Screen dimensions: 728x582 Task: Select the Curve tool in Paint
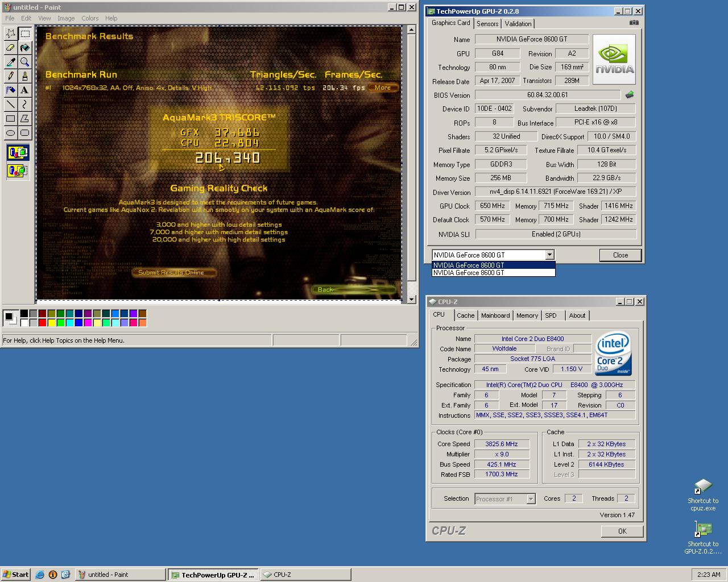pyautogui.click(x=24, y=105)
